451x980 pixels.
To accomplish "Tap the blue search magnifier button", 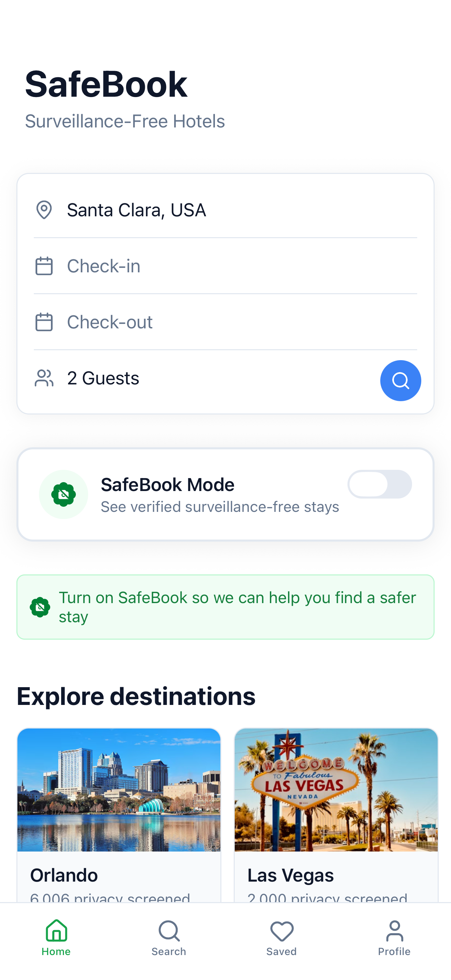I will click(x=400, y=380).
